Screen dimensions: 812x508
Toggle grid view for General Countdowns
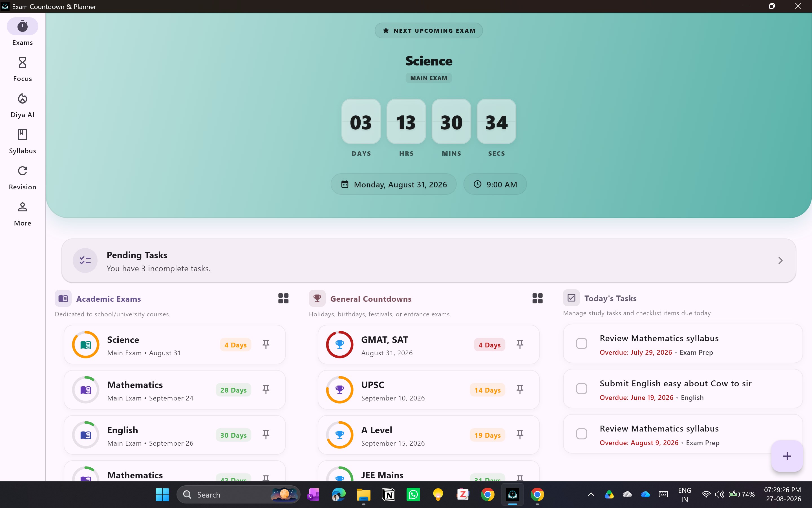point(537,298)
